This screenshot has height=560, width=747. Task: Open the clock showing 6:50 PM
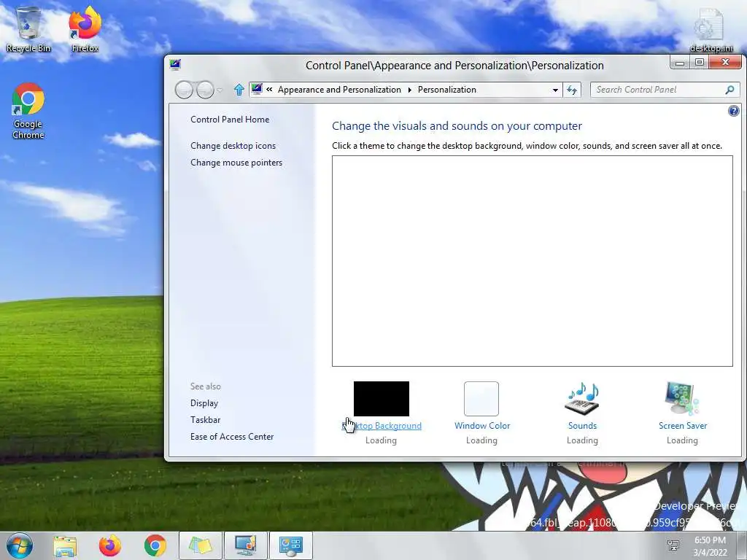(710, 546)
